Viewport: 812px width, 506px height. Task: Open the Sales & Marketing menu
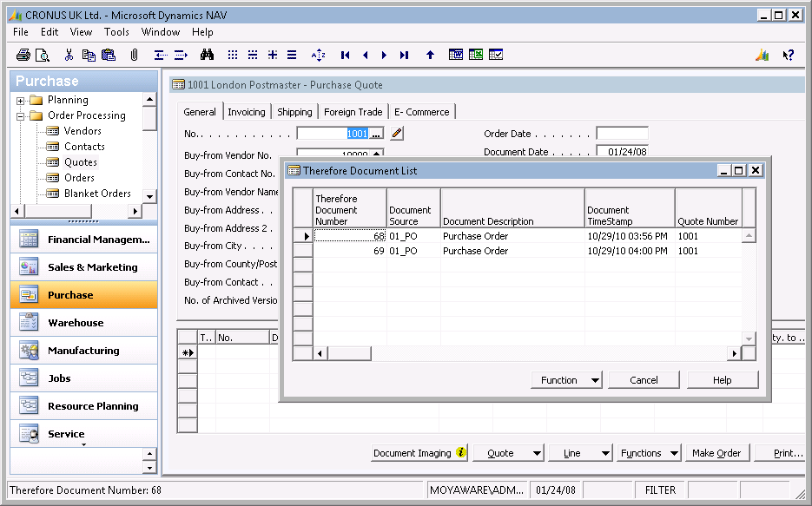pyautogui.click(x=84, y=267)
